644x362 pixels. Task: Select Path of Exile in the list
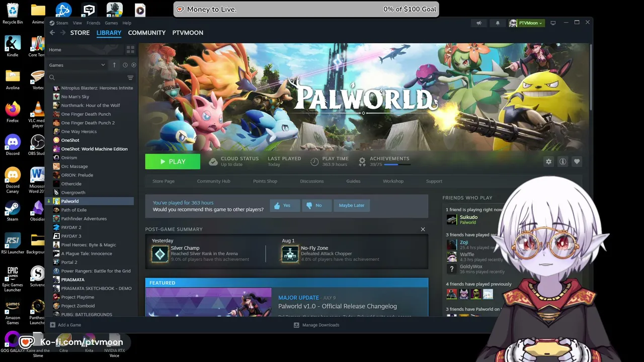[x=73, y=210]
